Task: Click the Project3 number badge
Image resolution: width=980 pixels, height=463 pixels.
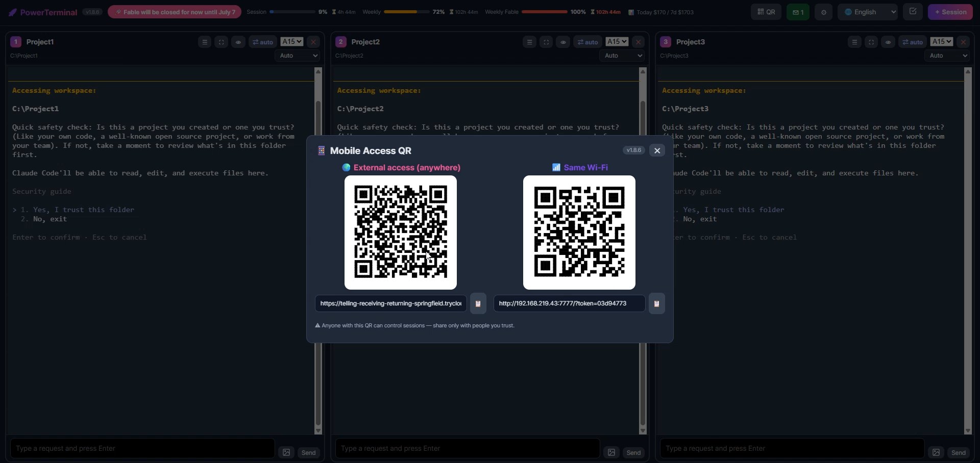Action: 666,42
